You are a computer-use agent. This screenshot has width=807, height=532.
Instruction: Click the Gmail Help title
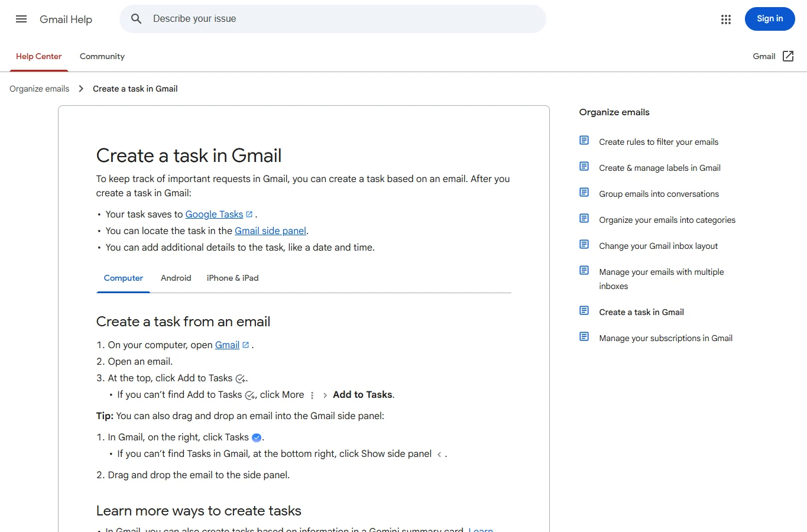click(x=66, y=20)
